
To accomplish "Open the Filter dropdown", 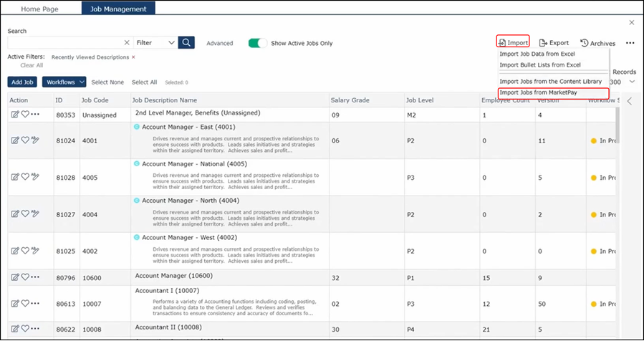I will [155, 43].
